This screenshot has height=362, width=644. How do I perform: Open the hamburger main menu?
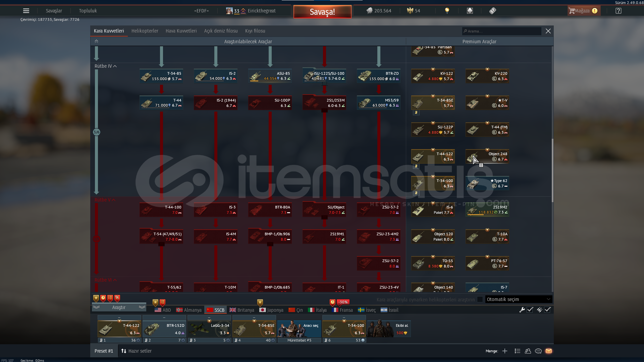tap(26, 11)
